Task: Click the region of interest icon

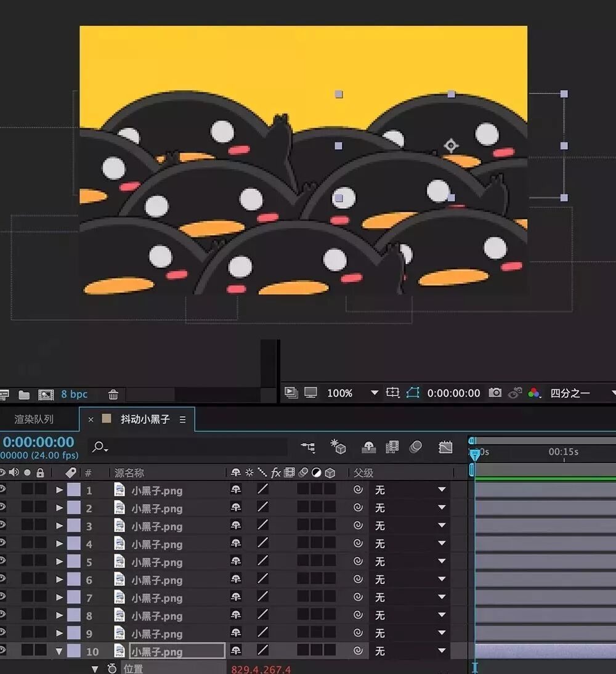Action: point(392,392)
